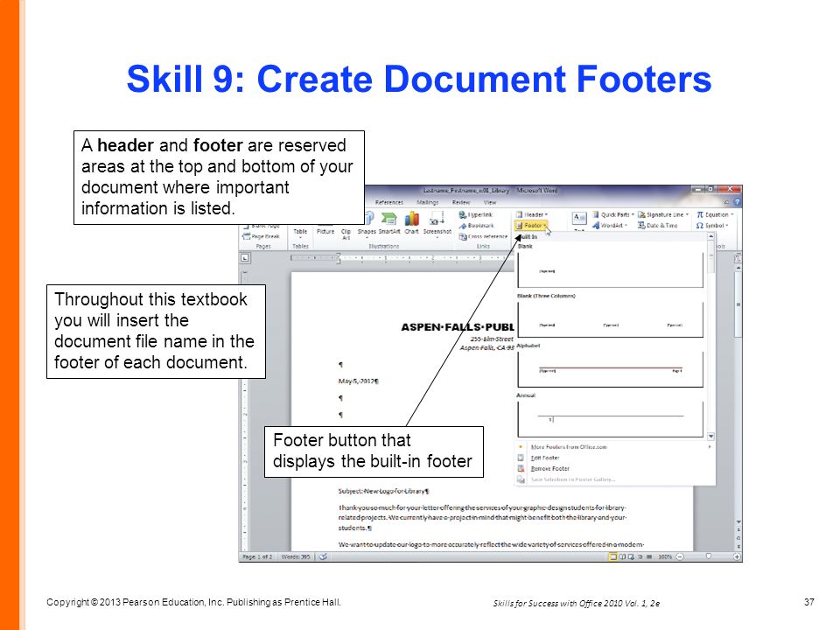Click the View Ruler button above scrollbar

[738, 257]
